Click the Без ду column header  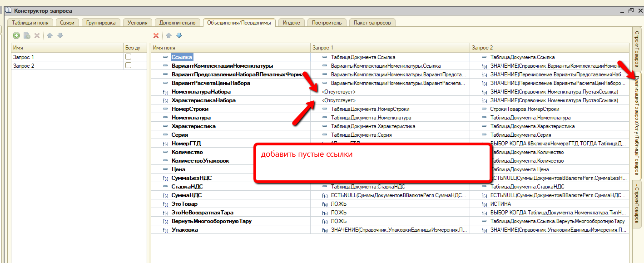click(135, 48)
